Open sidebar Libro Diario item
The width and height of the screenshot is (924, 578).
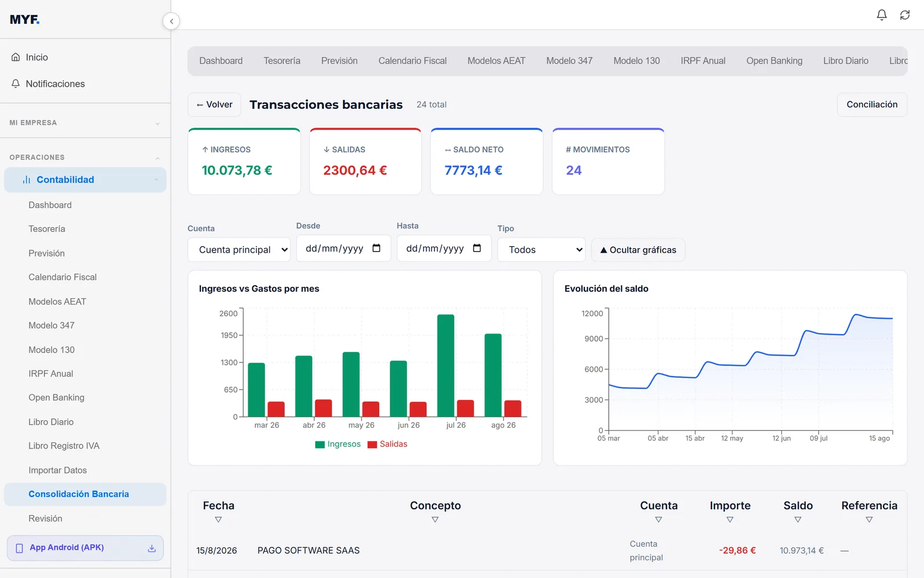point(85,422)
